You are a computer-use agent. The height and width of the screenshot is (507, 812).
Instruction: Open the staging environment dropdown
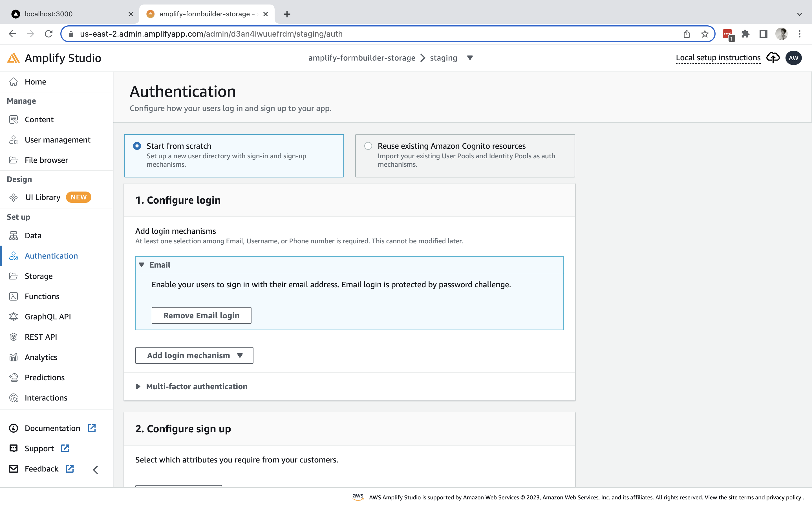pyautogui.click(x=470, y=58)
